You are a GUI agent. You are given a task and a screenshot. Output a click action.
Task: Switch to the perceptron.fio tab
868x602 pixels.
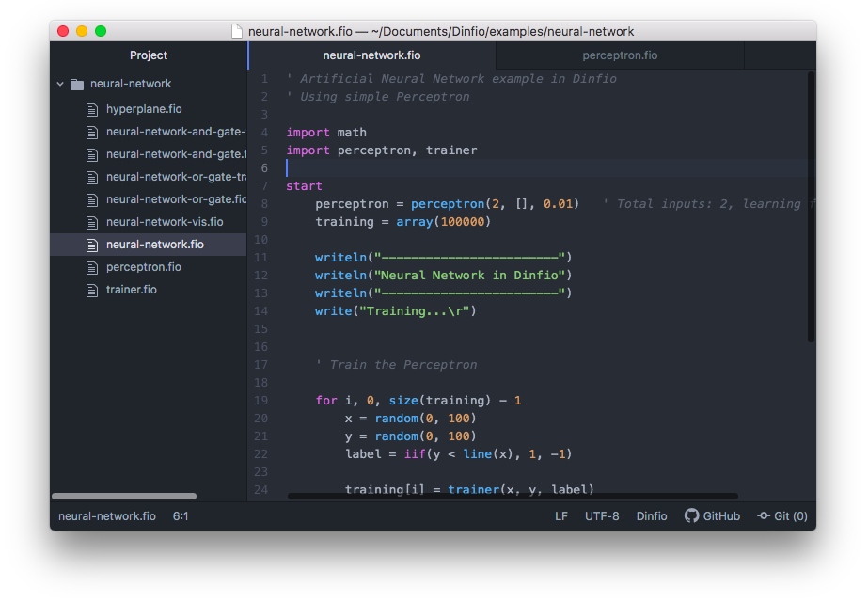[620, 55]
